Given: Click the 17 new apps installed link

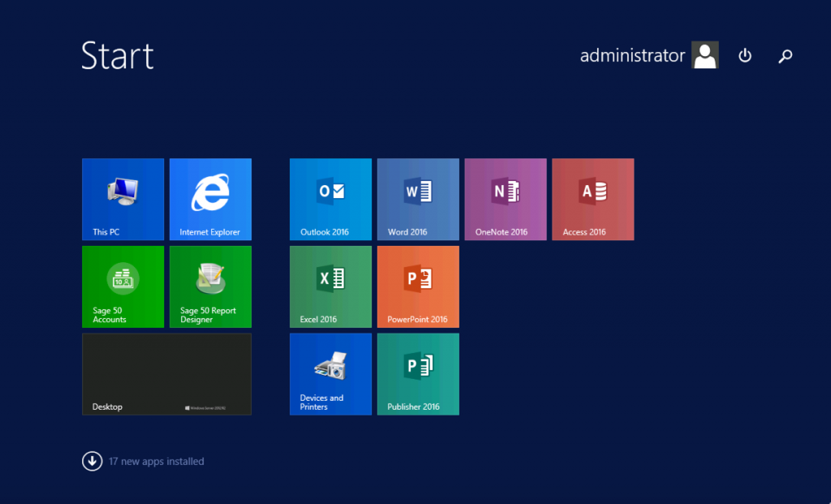Looking at the screenshot, I should point(153,461).
